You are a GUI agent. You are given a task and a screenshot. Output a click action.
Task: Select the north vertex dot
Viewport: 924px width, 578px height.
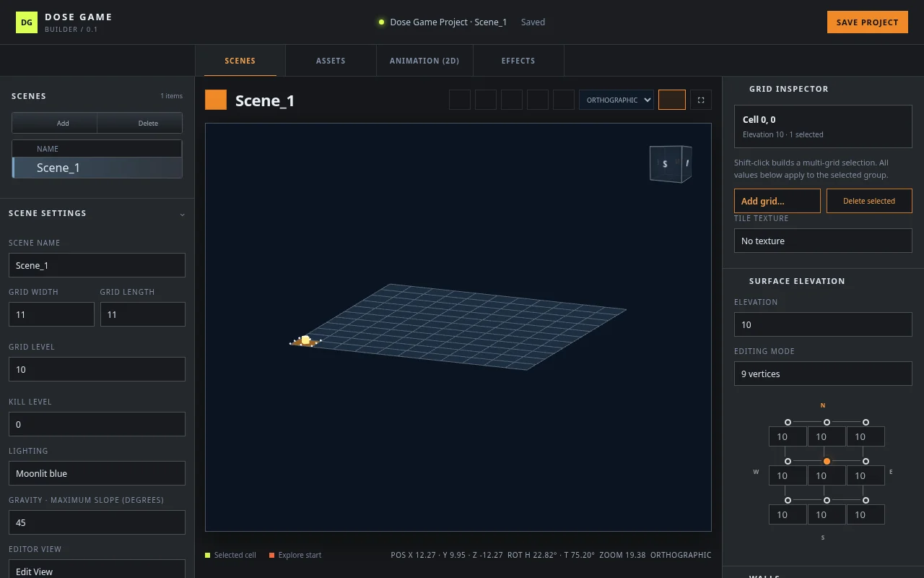click(827, 422)
